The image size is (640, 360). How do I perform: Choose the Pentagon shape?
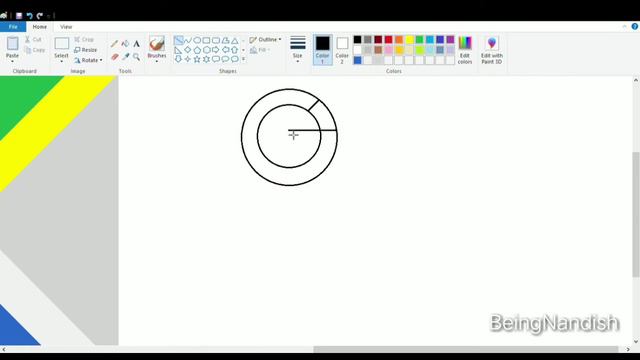pyautogui.click(x=197, y=50)
